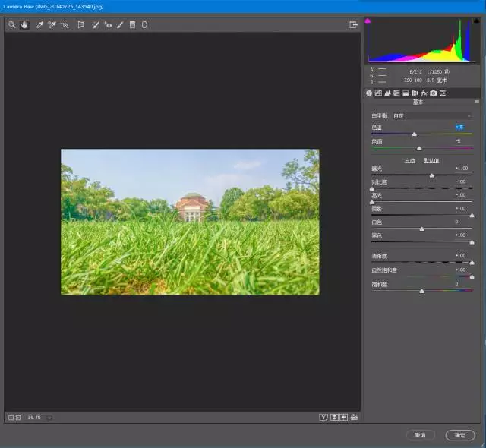Image resolution: width=486 pixels, height=448 pixels.
Task: Click the 自然饱和度 vibrance slider handle
Action: pos(472,276)
